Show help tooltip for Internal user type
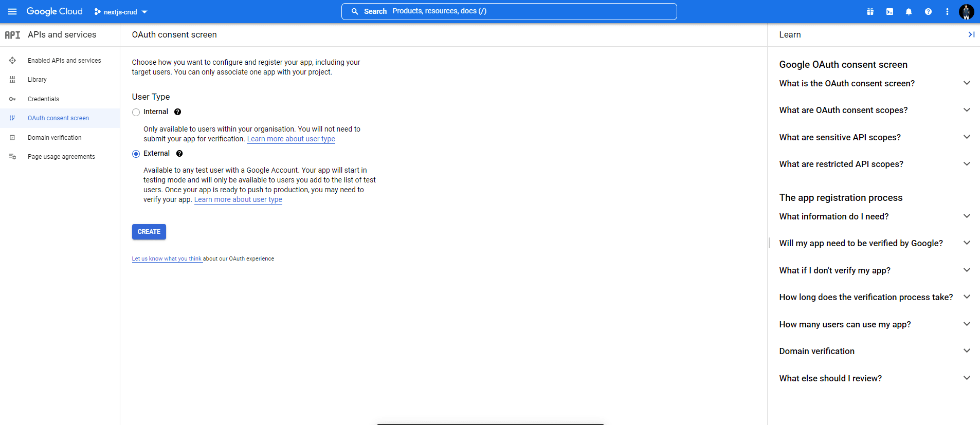This screenshot has width=980, height=425. 177,112
